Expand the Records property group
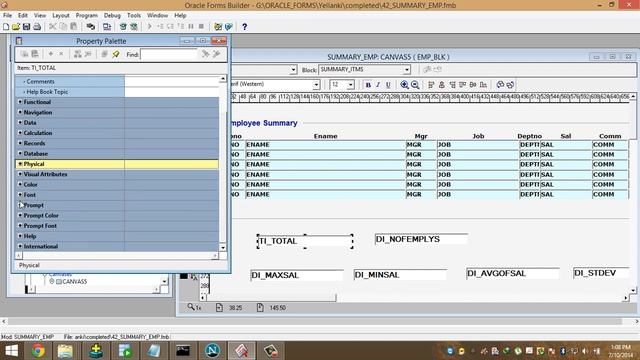The width and height of the screenshot is (640, 360). coord(20,143)
